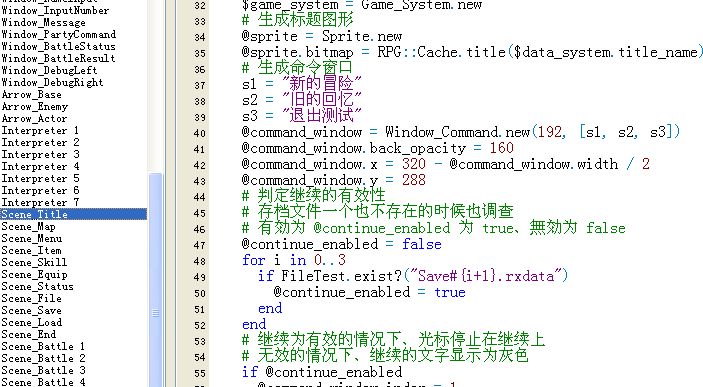This screenshot has width=703, height=387.
Task: Select Scene_File script entry
Action: tap(31, 299)
